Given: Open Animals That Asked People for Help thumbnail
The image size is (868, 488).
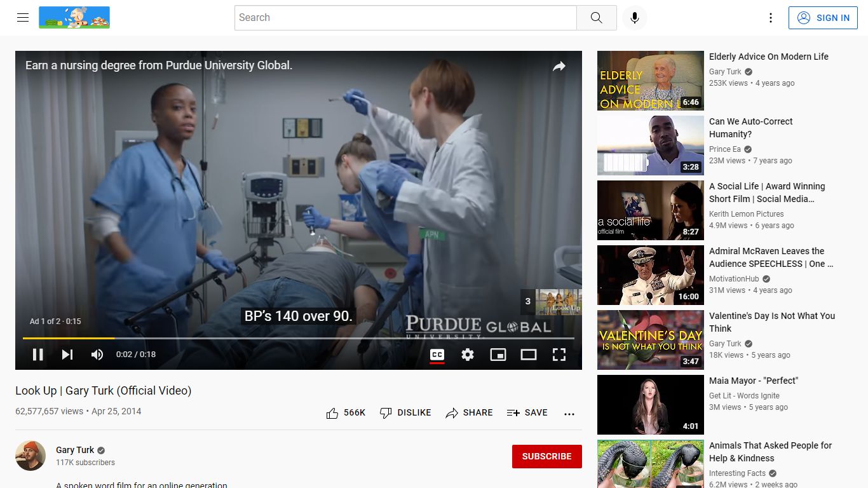Looking at the screenshot, I should coord(651,464).
